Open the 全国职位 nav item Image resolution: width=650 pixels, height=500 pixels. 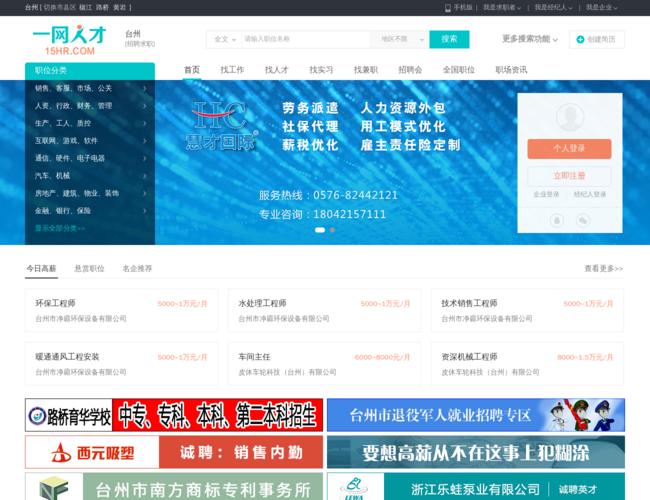(458, 70)
